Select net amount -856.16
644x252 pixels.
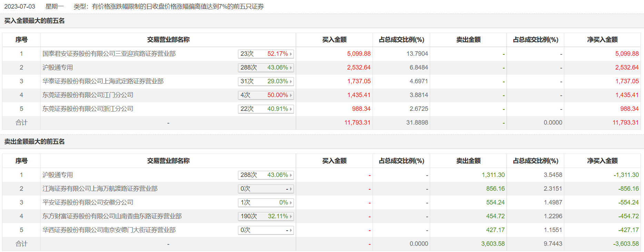[x=628, y=189]
